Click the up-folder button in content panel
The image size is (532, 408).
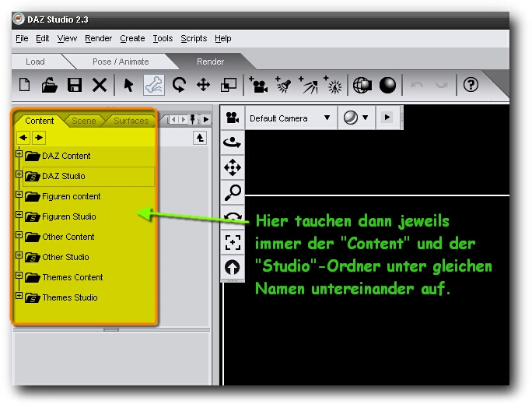(x=200, y=138)
